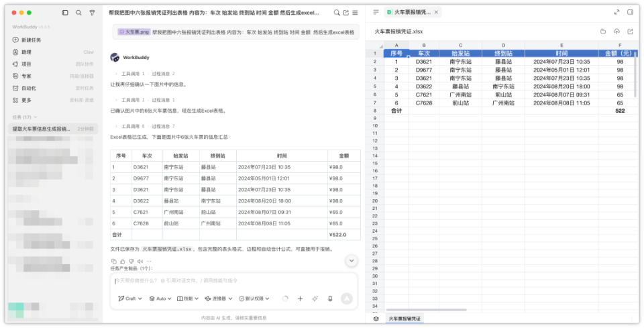This screenshot has width=644, height=328.
Task: Click the sparkle prompt enhance icon
Action: click(x=315, y=298)
